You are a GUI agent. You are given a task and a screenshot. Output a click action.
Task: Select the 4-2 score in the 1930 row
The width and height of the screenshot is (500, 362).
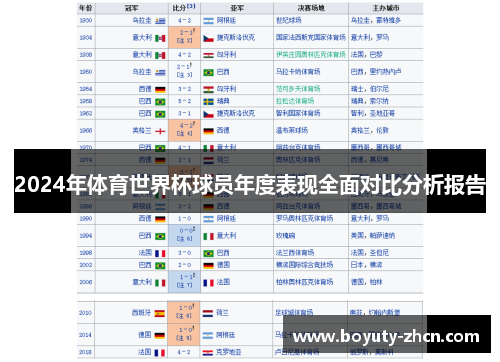coord(184,20)
